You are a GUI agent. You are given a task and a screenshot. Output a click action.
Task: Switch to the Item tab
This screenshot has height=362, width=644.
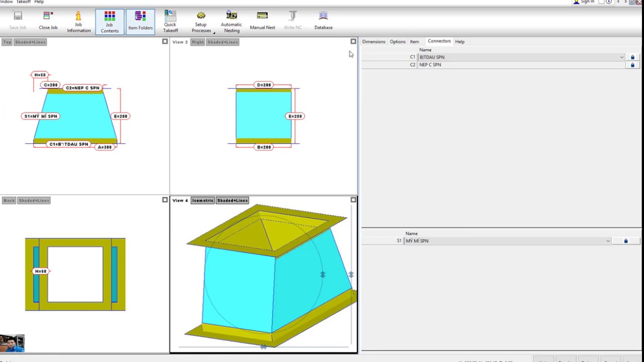click(x=415, y=42)
